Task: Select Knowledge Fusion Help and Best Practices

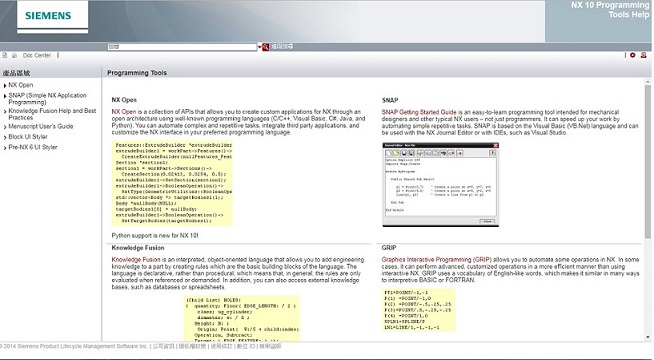Action: tap(52, 114)
